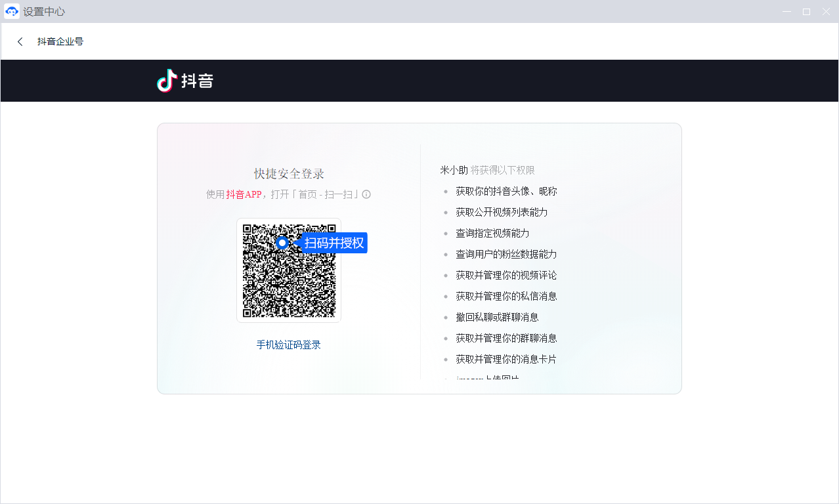Select 获取并管理你的视频评论 permission
The height and width of the screenshot is (504, 839).
(x=506, y=275)
